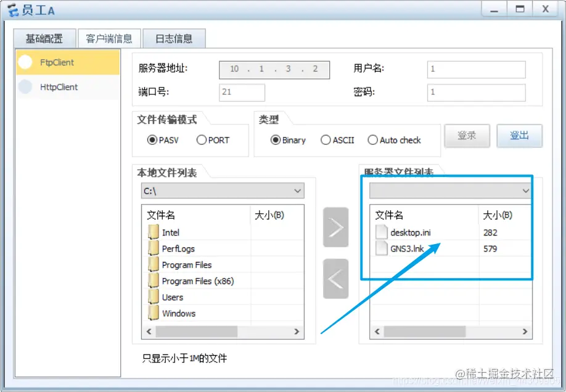Click the 登出 logout button
The image size is (566, 392).
[x=519, y=136]
